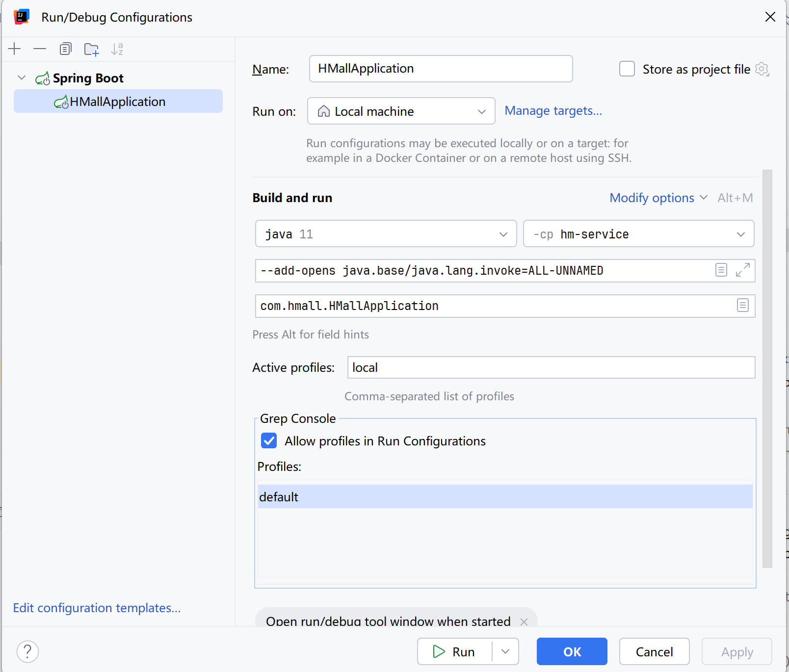Click the Remove Configuration minus icon
Viewport: 789px width, 672px height.
pos(40,49)
